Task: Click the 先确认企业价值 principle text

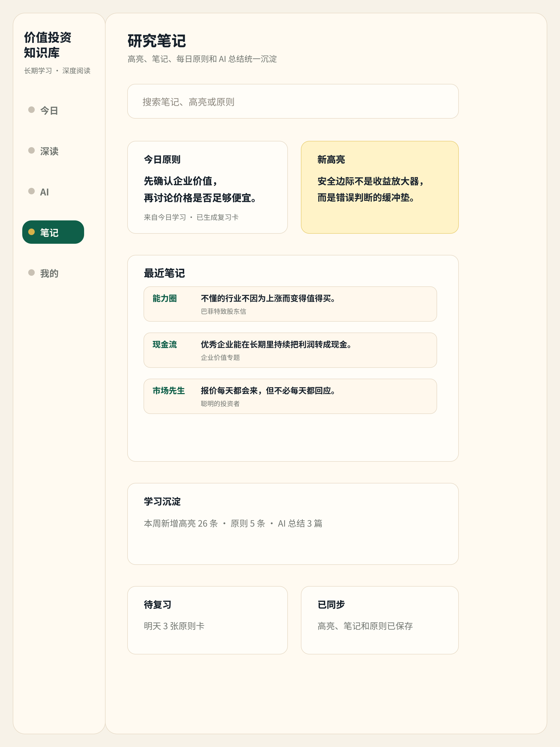Action: click(x=181, y=181)
